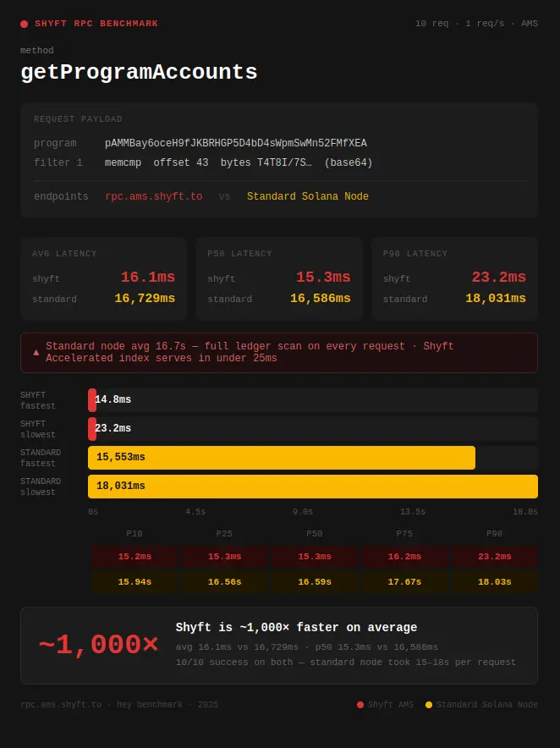Click the REQUEST PAYLOAD header

pyautogui.click(x=78, y=118)
